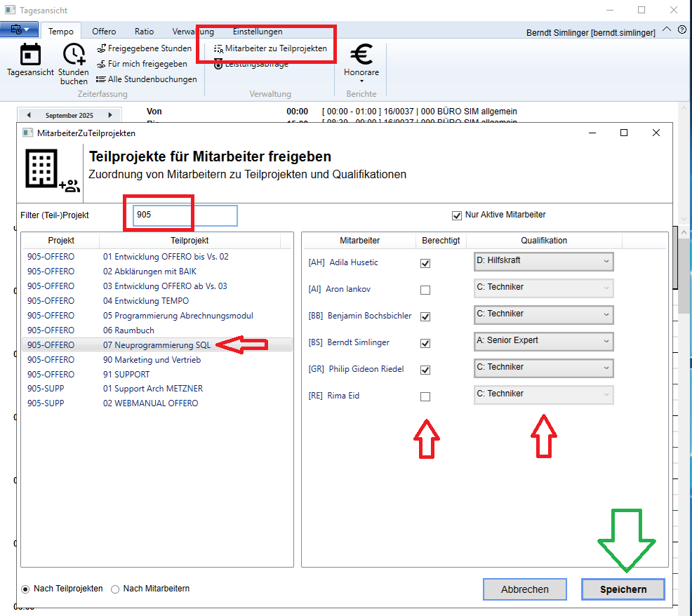The height and width of the screenshot is (616, 692).
Task: Switch to the Offero ribbon tab
Action: tap(104, 32)
